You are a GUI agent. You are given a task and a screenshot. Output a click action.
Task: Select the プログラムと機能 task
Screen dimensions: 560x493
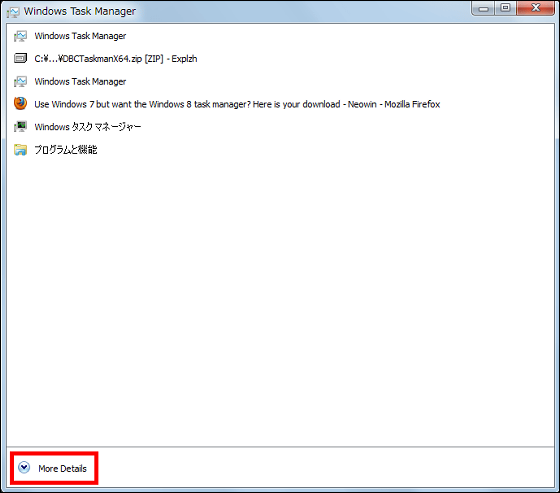coord(66,150)
